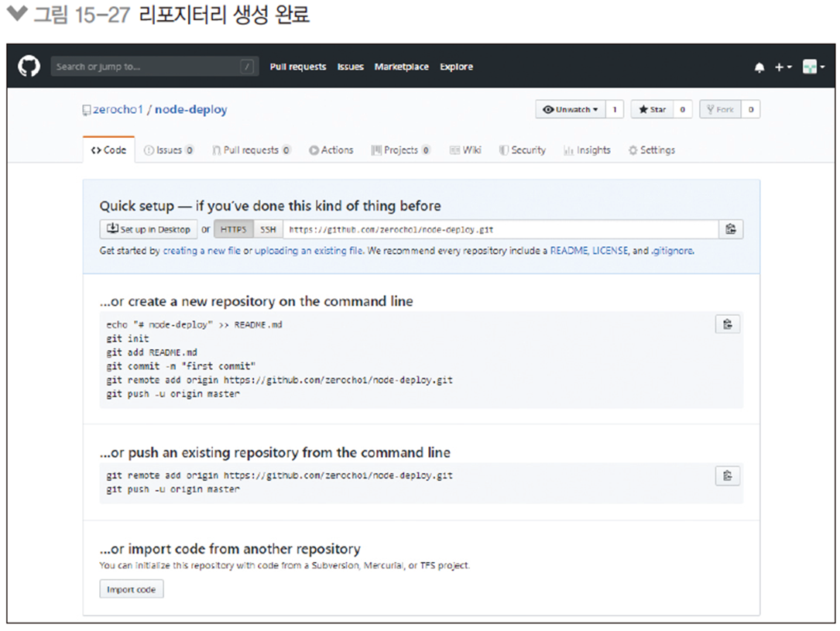The image size is (840, 631).
Task: Click the GitHub Octocat logo
Action: point(29,67)
